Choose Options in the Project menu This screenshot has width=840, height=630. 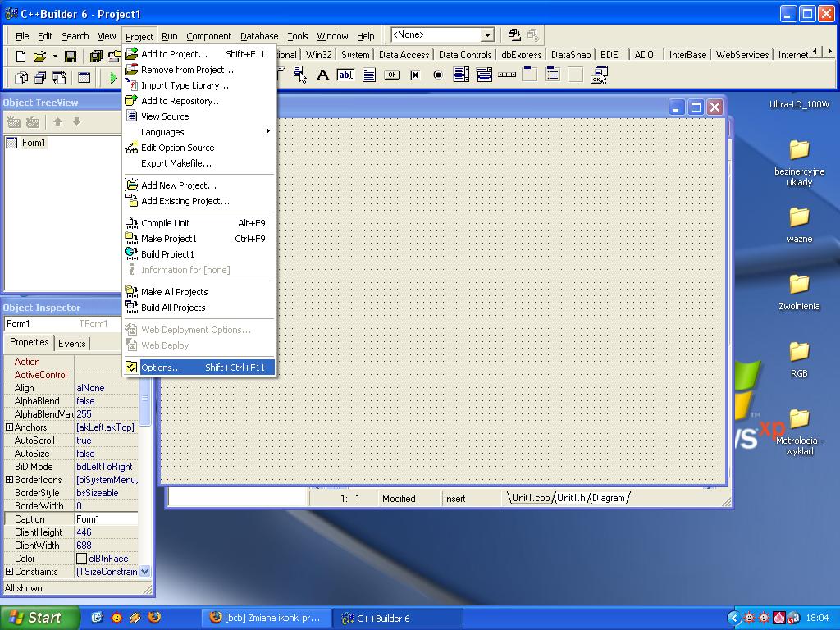[199, 367]
